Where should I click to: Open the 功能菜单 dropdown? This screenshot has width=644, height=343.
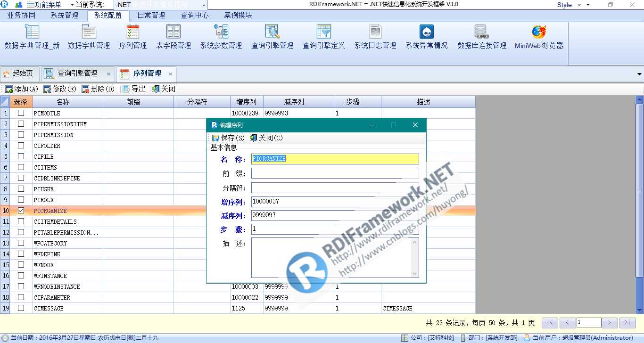pyautogui.click(x=51, y=5)
